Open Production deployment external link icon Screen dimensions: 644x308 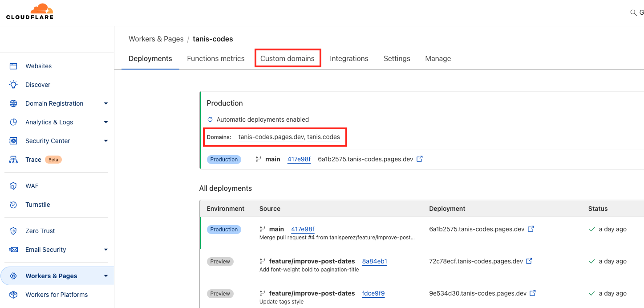pyautogui.click(x=419, y=159)
